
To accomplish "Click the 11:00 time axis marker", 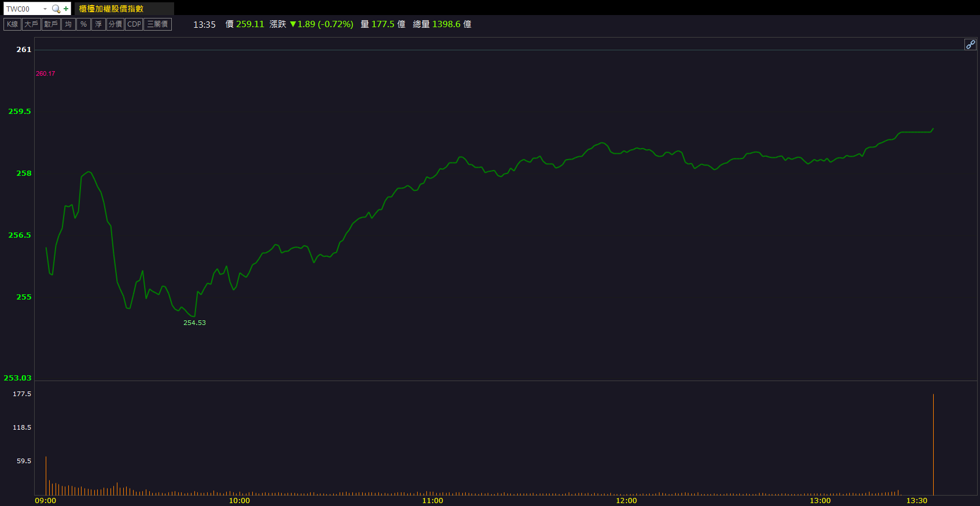I will [433, 500].
